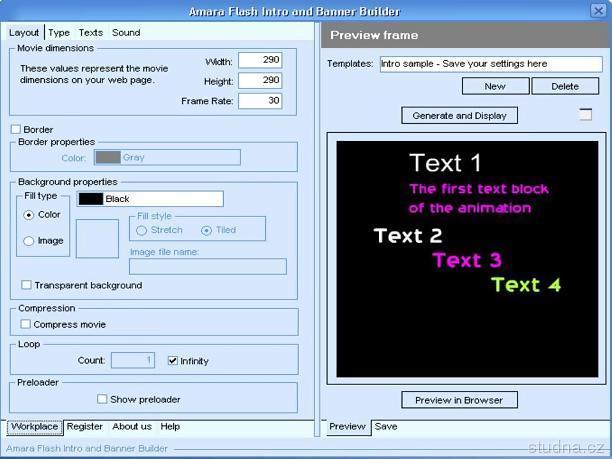Click the green "Text 4" preview text

(526, 285)
